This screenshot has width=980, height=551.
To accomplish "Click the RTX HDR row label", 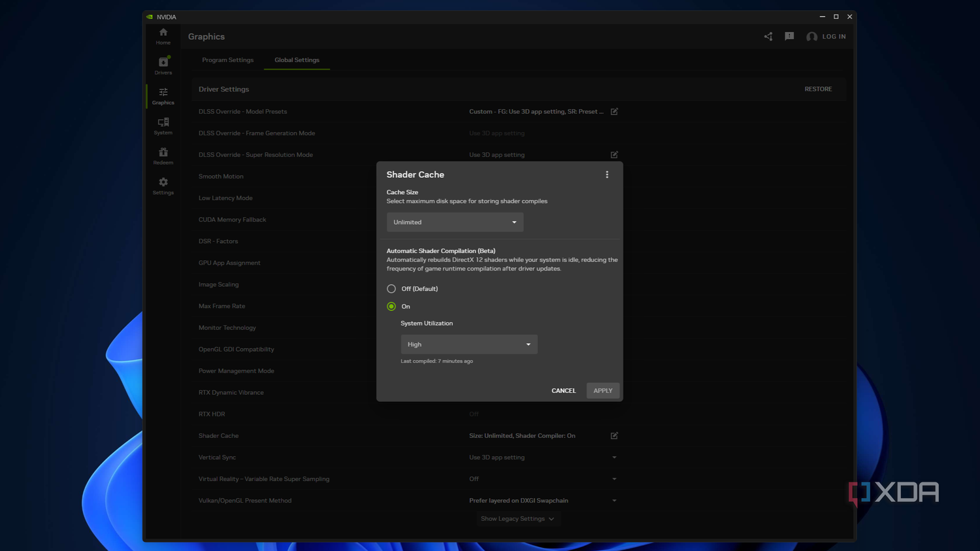I will tap(212, 414).
